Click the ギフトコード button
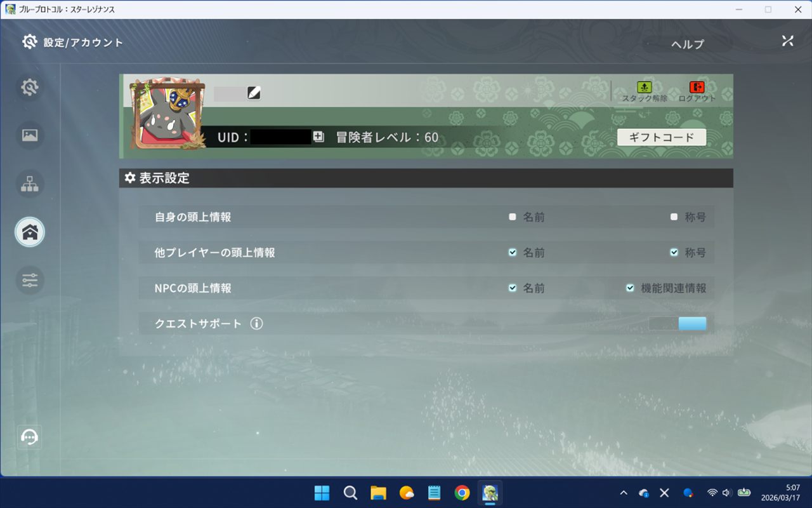Viewport: 812px width, 508px height. (x=661, y=137)
